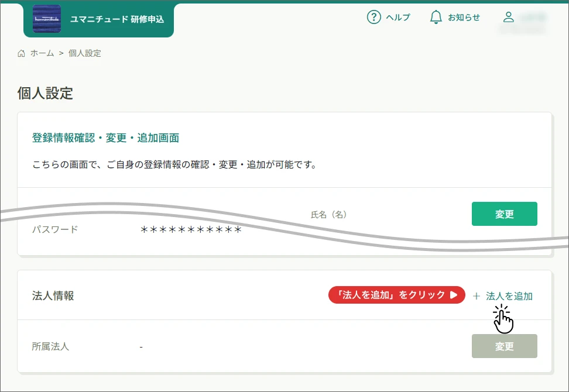Click the house icon in breadcrumb
The height and width of the screenshot is (392, 569).
tap(22, 53)
